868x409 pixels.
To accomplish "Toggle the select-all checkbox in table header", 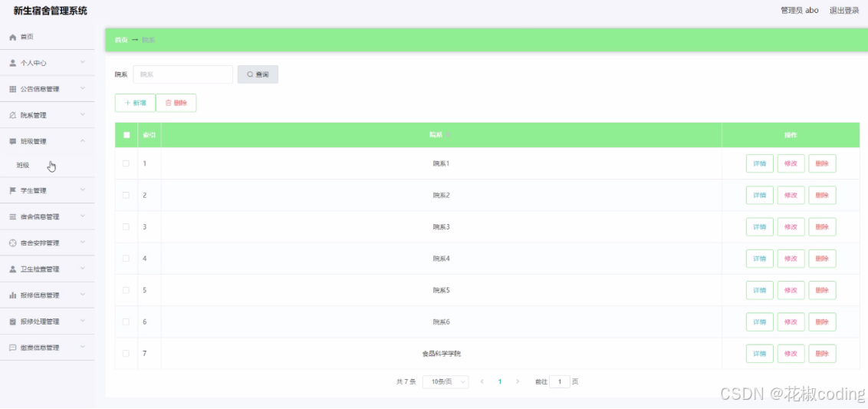I will (x=127, y=135).
